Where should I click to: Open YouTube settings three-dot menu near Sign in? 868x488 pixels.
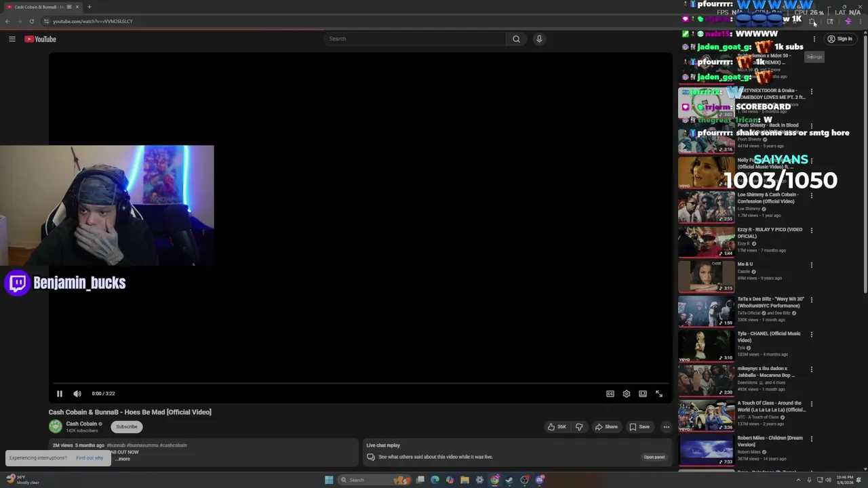(x=814, y=39)
